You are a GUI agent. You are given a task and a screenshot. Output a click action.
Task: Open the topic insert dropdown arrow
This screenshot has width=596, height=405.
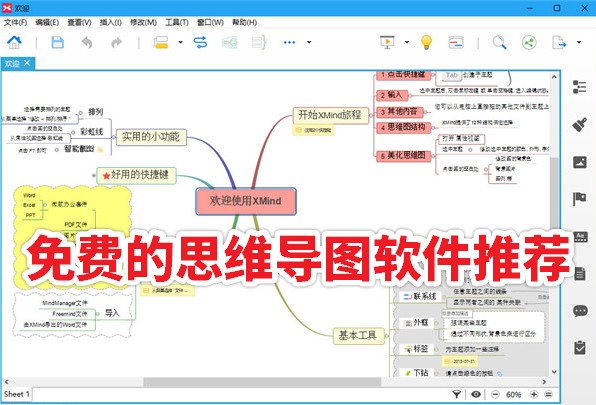coord(181,42)
